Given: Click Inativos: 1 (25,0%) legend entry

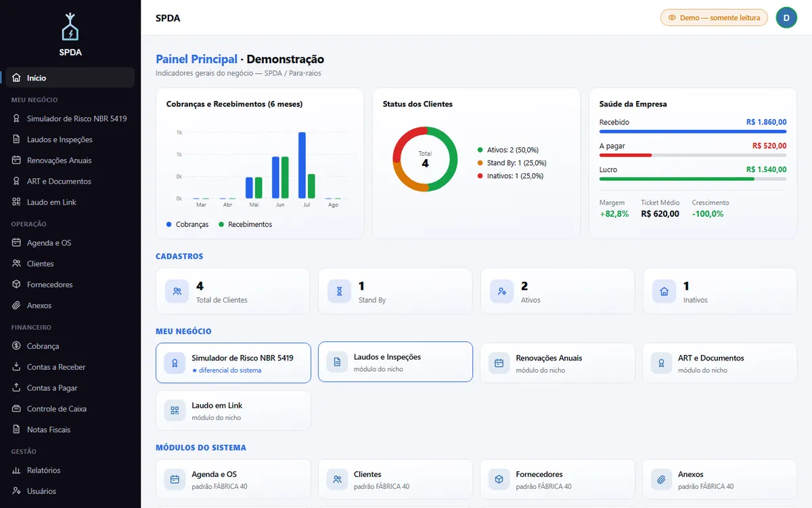Looking at the screenshot, I should click(x=510, y=175).
